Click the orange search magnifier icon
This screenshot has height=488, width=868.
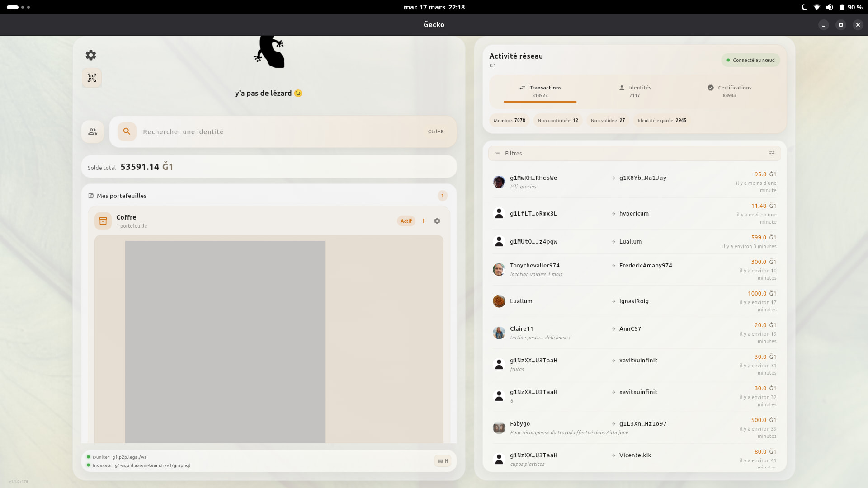point(127,131)
